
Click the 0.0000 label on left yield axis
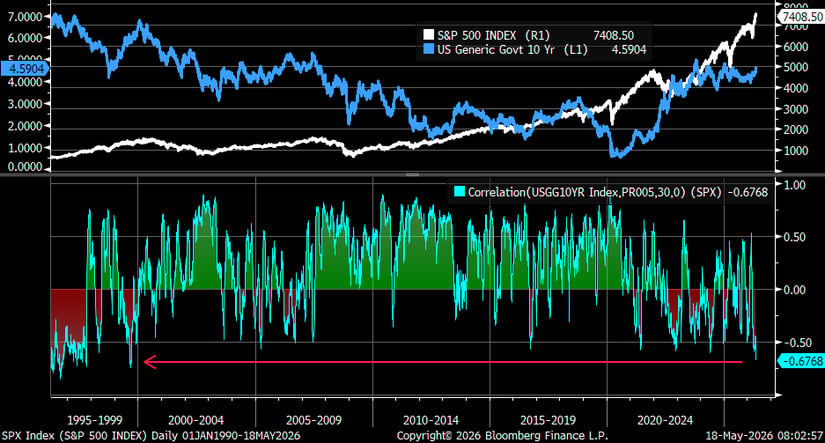pyautogui.click(x=25, y=166)
